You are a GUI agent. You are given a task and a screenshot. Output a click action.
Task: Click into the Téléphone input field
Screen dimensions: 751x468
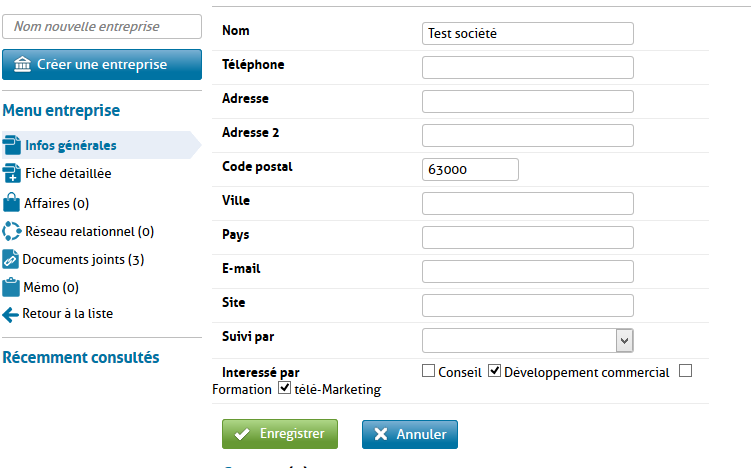[528, 67]
